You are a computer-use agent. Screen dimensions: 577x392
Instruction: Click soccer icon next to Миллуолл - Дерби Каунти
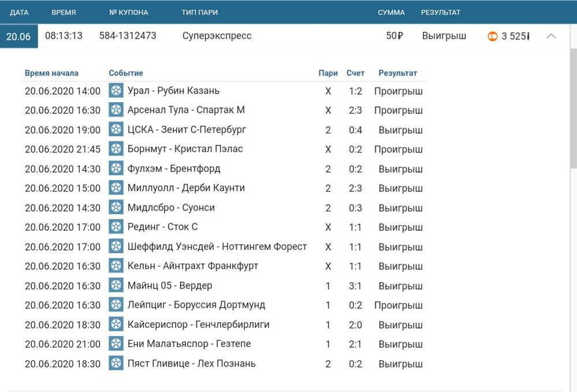[116, 188]
